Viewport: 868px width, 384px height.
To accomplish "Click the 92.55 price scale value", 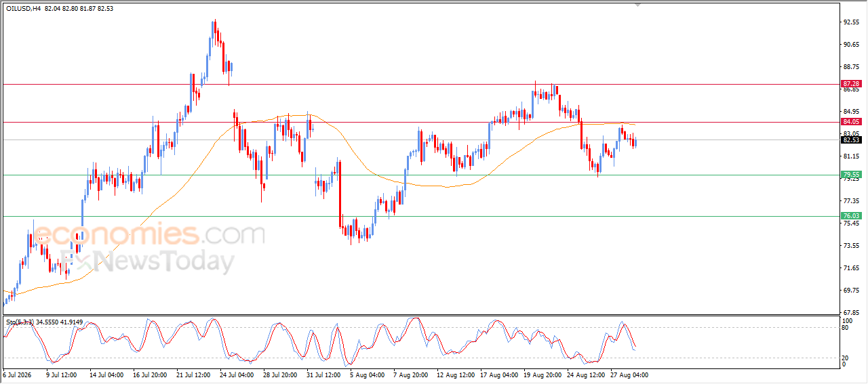I will (x=850, y=22).
